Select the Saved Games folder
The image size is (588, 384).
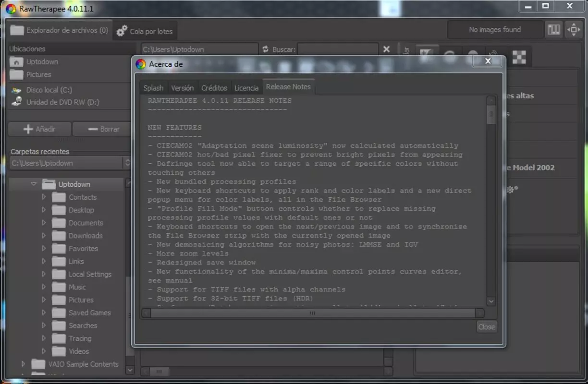tap(89, 313)
